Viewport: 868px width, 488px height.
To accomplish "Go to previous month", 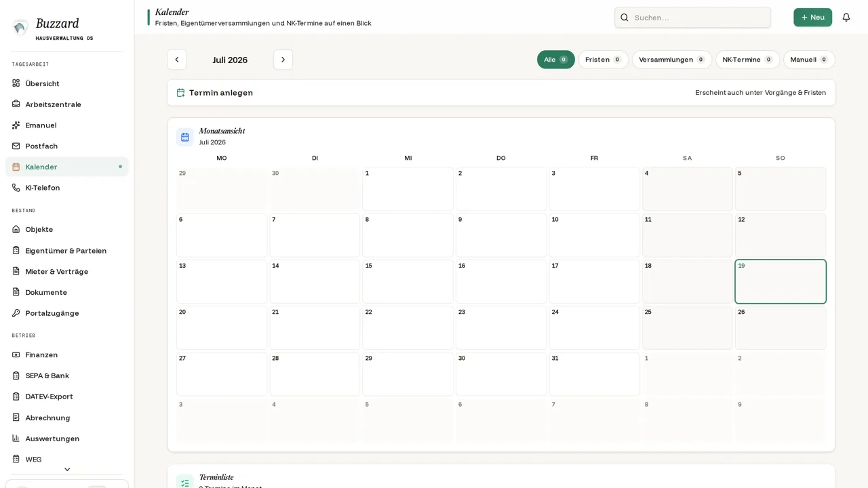I will coord(177,60).
